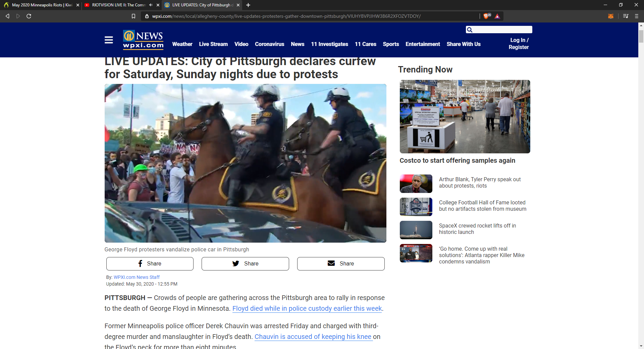644x349 pixels.
Task: Read 'Arthur Blank, Tyler Perry speak out' story
Action: pos(480,183)
